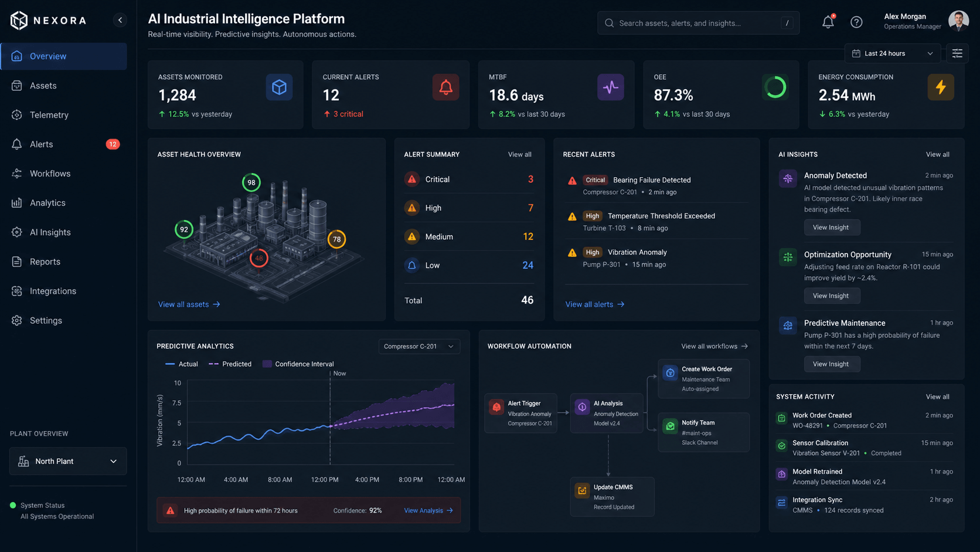
Task: Select the health score 98 marker
Action: click(x=251, y=182)
